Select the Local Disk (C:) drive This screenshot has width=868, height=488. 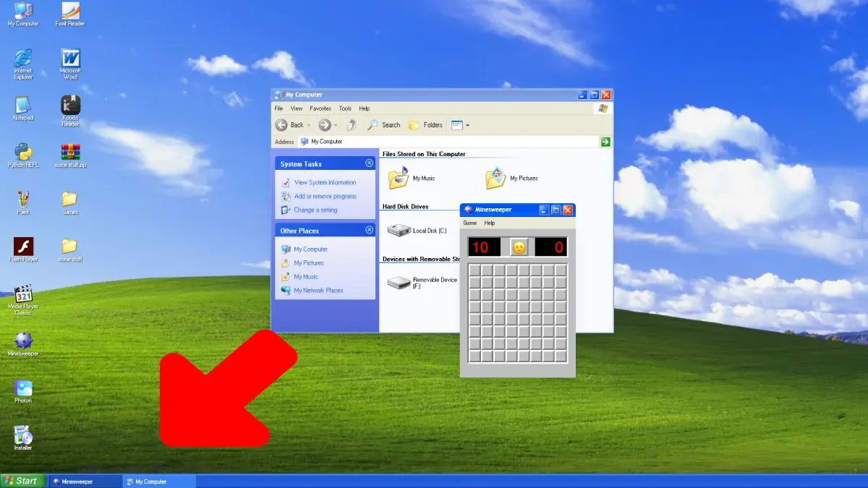pos(417,231)
